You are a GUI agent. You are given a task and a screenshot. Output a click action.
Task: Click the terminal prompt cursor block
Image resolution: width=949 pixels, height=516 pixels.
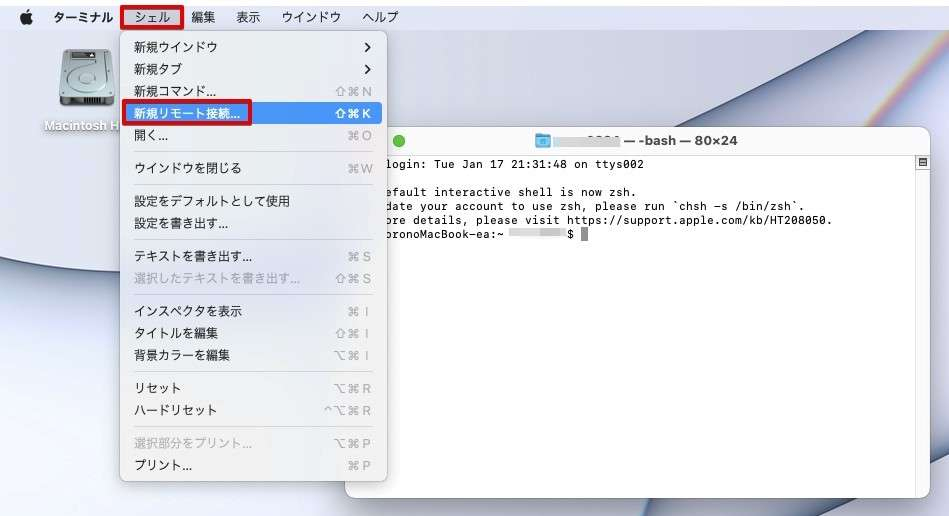point(584,234)
